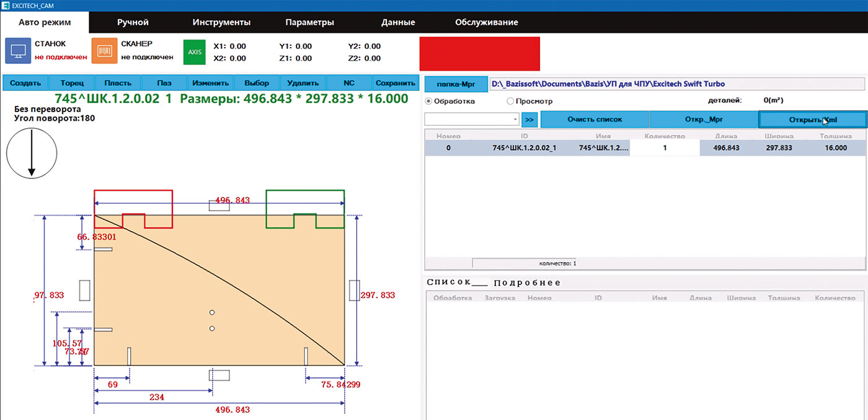
Task: Click the Сохранить toolbar button
Action: pos(395,83)
